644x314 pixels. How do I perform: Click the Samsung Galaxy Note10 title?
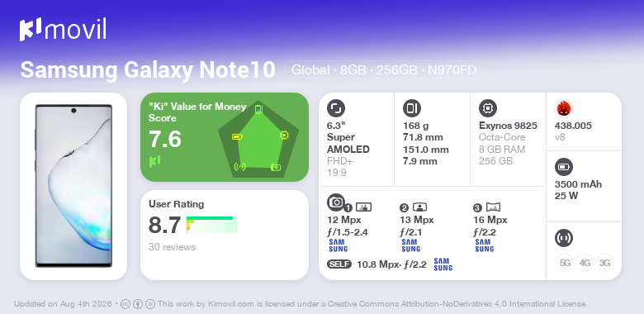(x=148, y=70)
